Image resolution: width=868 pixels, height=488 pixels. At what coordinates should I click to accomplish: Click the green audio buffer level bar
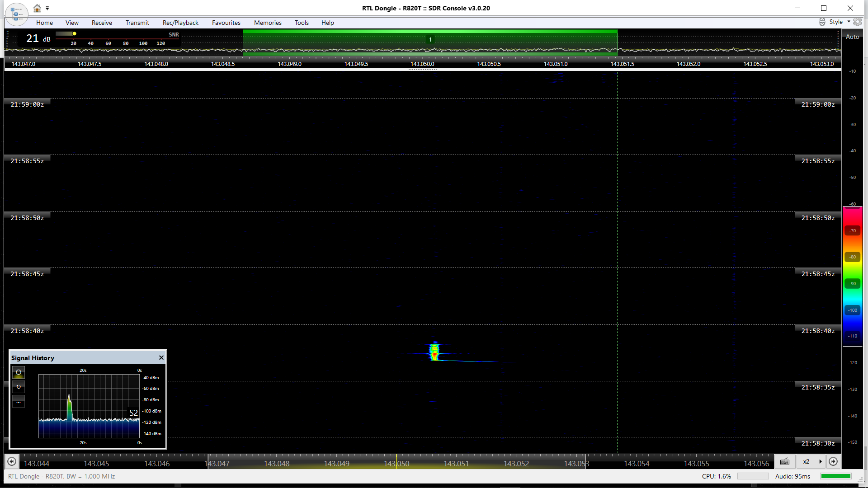pyautogui.click(x=836, y=476)
